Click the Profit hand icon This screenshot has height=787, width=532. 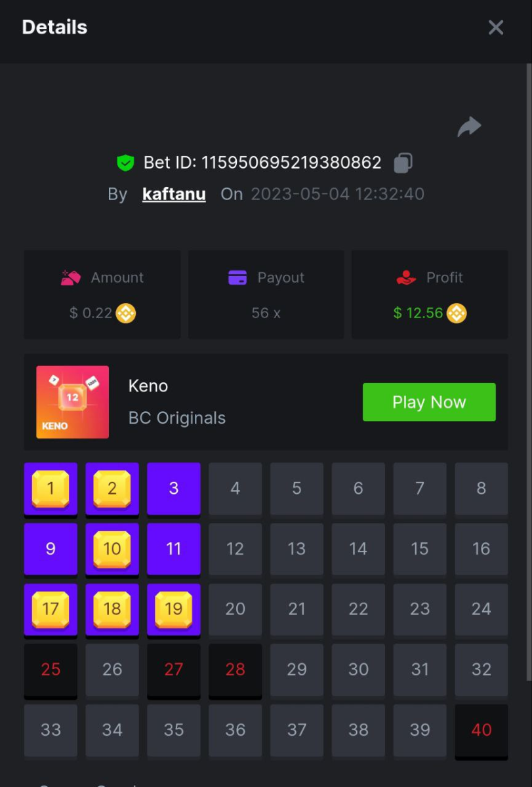click(407, 277)
